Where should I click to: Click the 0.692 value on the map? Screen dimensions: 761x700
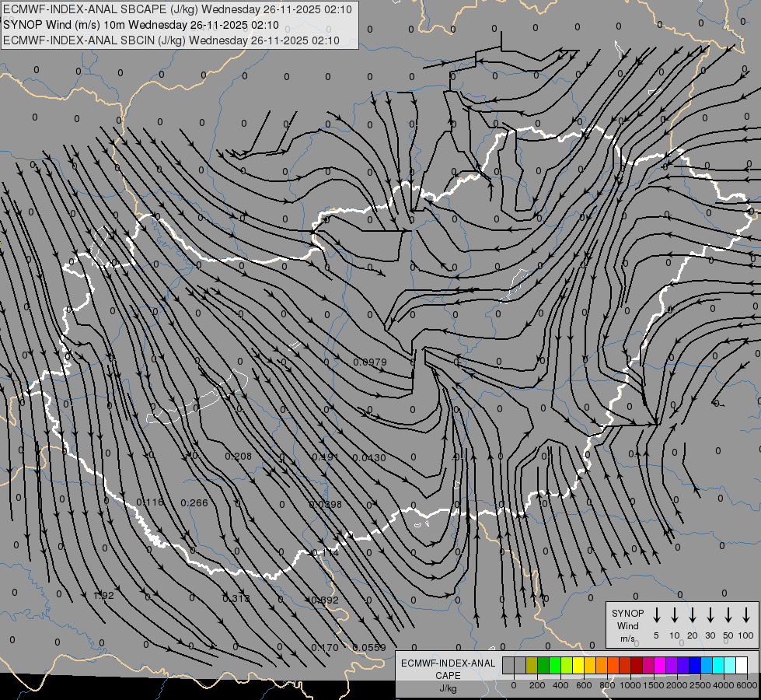pos(324,600)
